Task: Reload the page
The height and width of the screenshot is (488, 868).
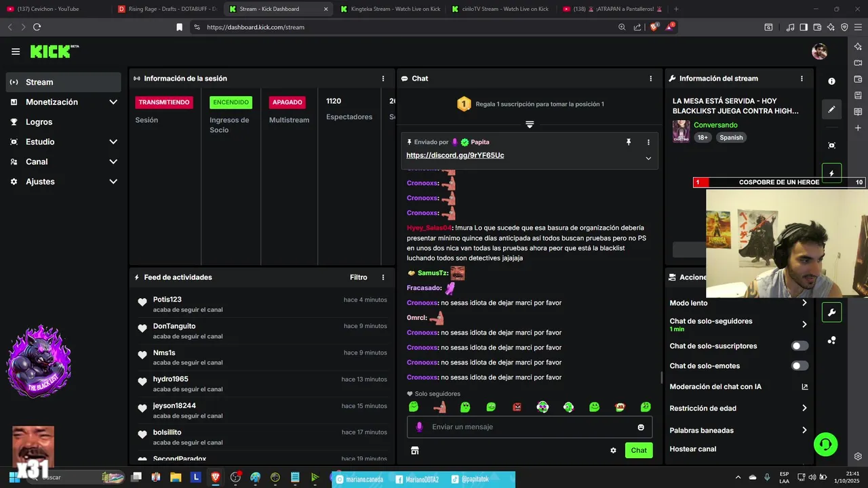Action: [x=37, y=27]
